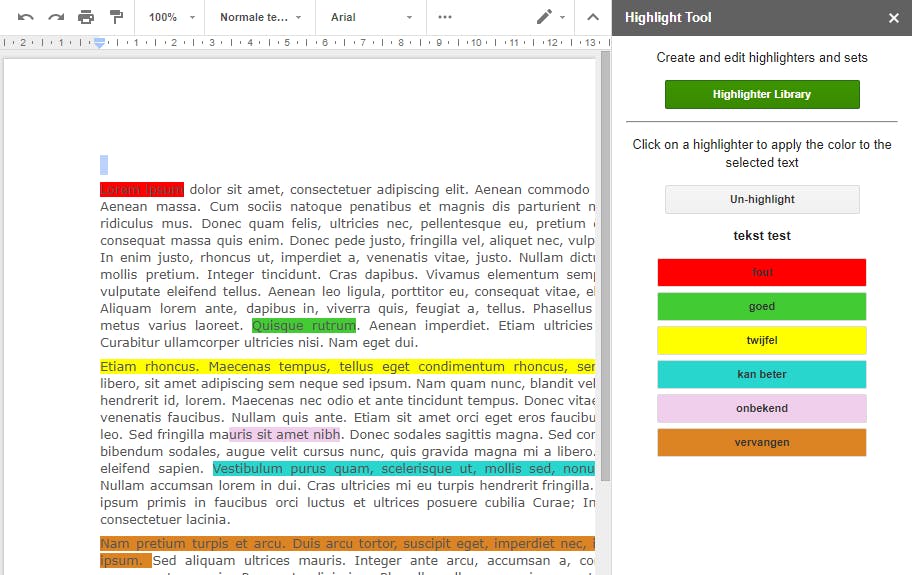This screenshot has height=575, width=912.
Task: Open the Arial font dropdown
Action: click(371, 17)
